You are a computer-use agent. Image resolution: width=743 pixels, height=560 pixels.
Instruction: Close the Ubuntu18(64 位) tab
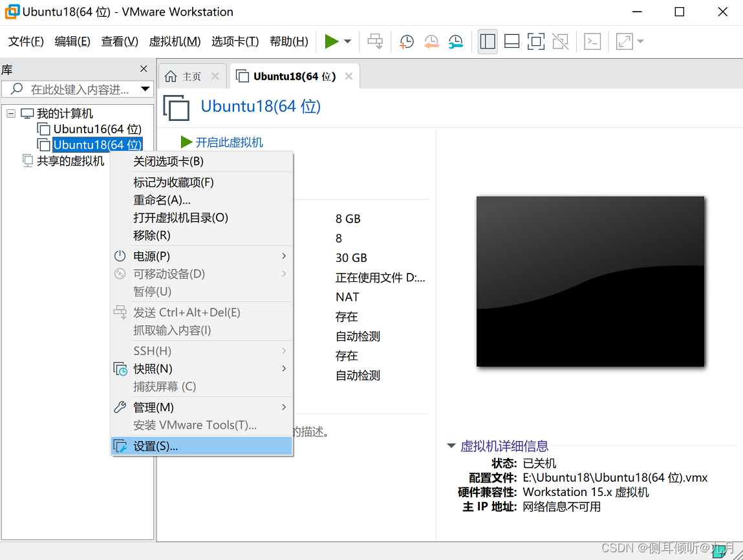(x=349, y=76)
